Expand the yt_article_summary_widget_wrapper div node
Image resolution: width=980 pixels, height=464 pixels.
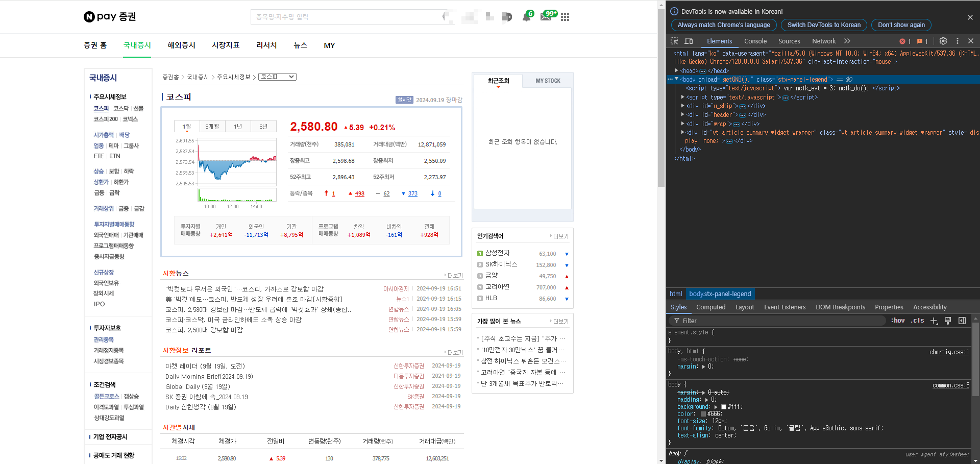(x=683, y=132)
